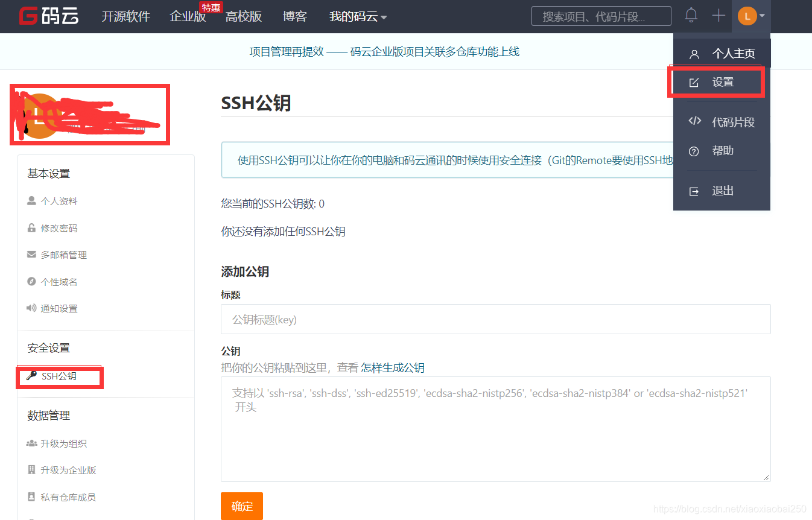Click the 你还没有添加任何SSH公钥 message
Viewport: 812px width, 520px height.
[283, 232]
